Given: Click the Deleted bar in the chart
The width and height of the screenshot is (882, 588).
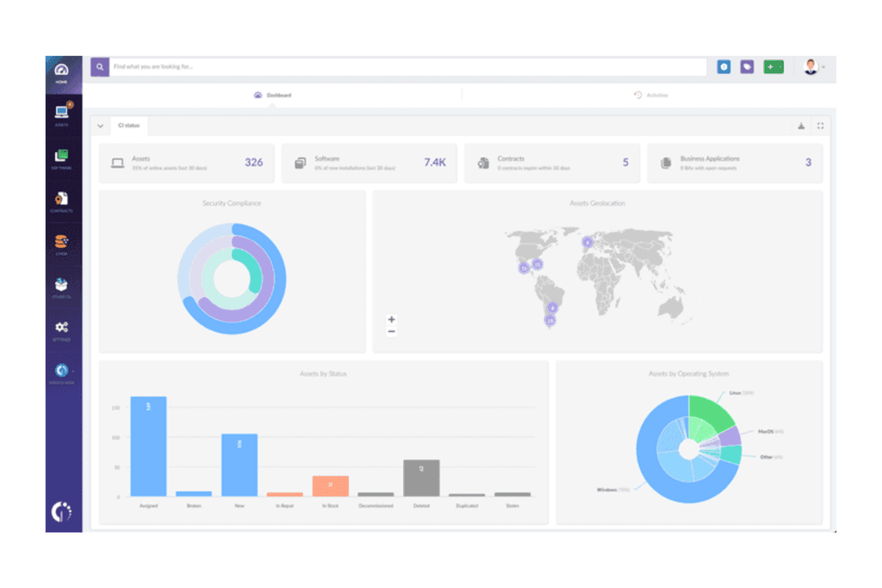Looking at the screenshot, I should (x=421, y=478).
